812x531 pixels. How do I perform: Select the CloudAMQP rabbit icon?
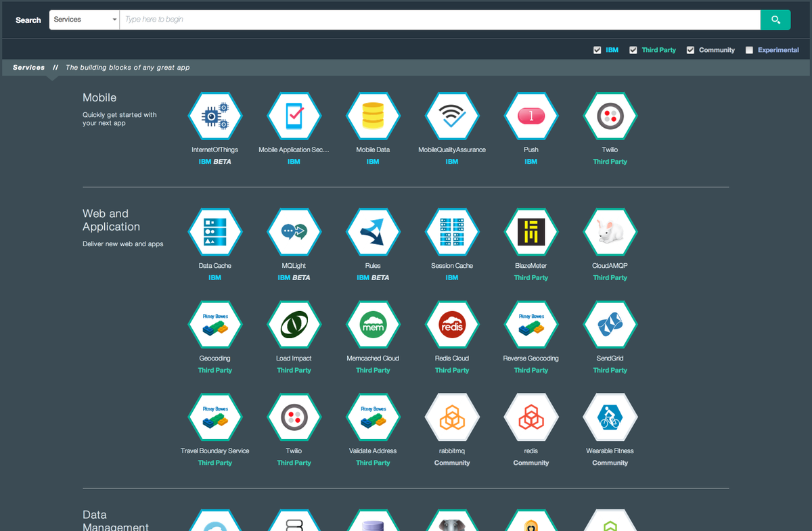610,232
